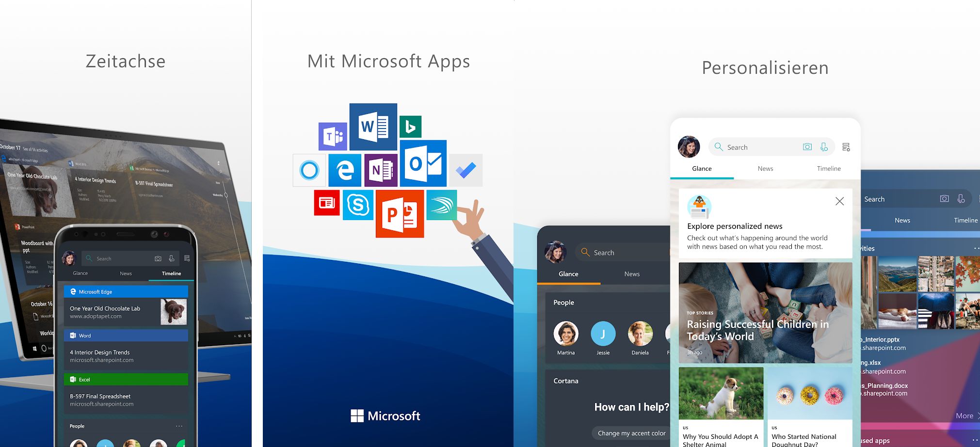Open the 4 Interior Design Trends document
This screenshot has width=980, height=447.
click(126, 356)
